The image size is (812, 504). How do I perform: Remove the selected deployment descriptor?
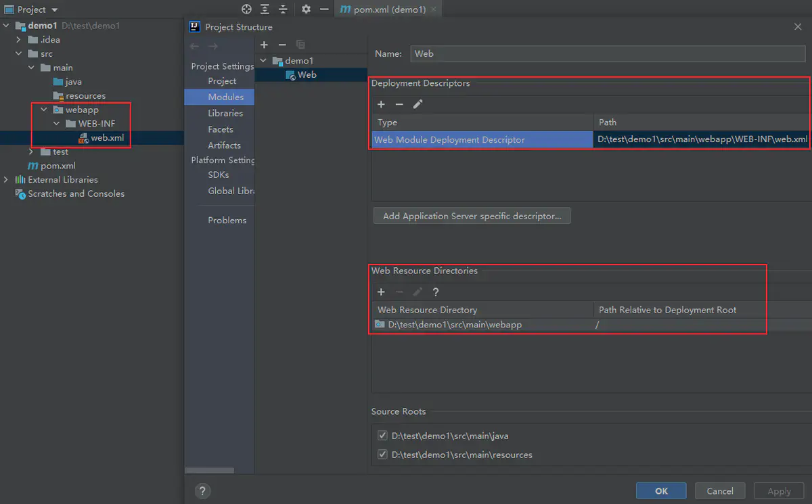tap(399, 104)
